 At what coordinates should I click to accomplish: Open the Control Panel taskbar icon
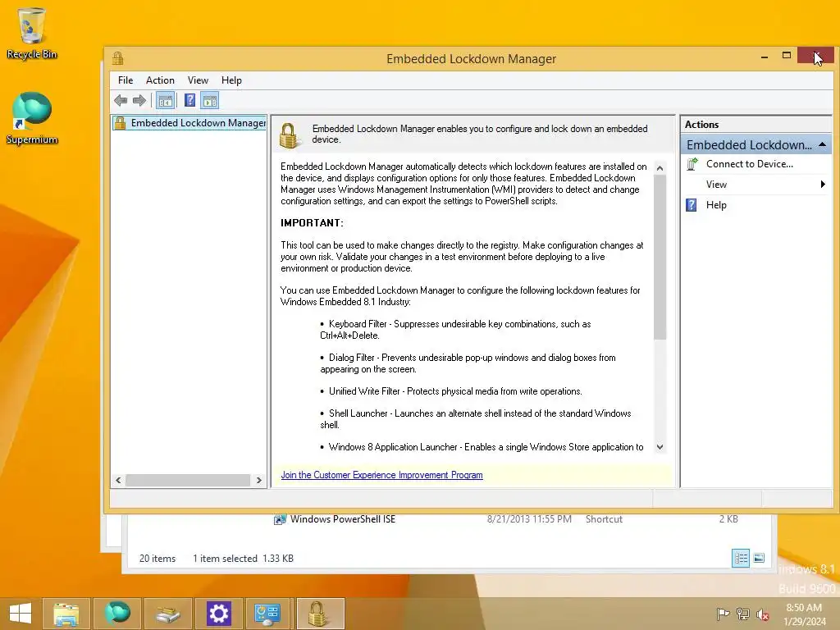[x=267, y=614]
